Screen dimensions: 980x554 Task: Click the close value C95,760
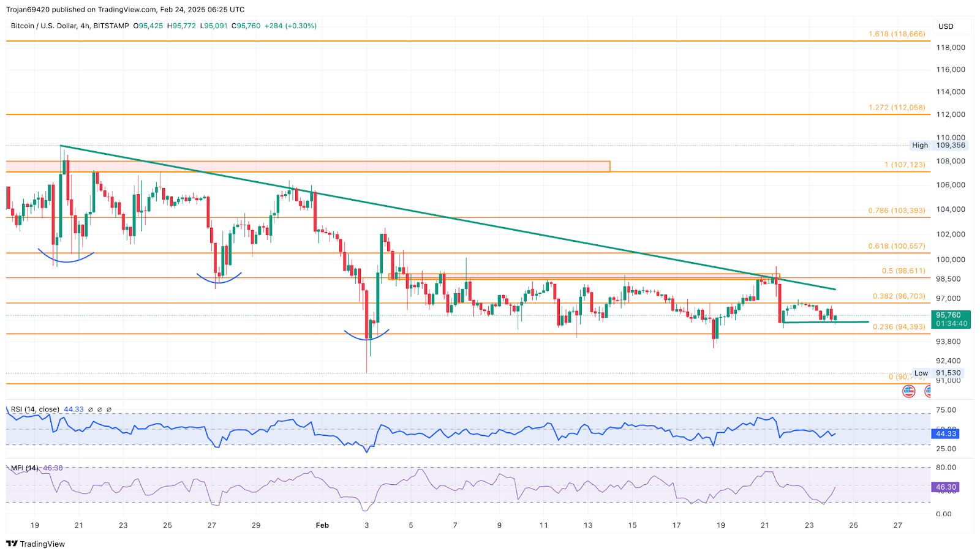246,26
